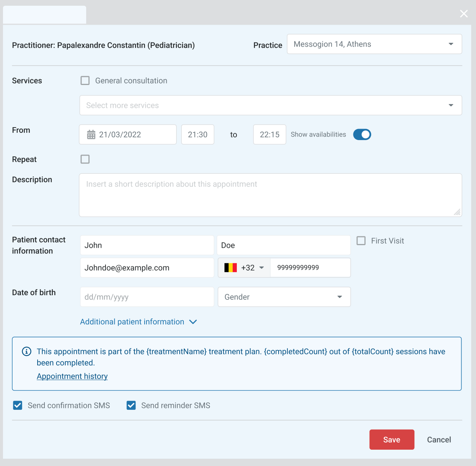Uncheck Send reminder SMS
476x466 pixels.
tap(131, 406)
